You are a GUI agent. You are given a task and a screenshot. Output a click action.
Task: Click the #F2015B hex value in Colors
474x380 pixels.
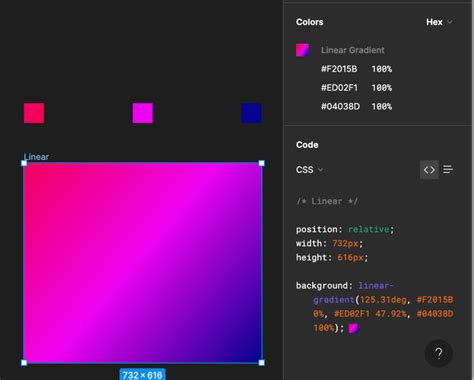339,69
